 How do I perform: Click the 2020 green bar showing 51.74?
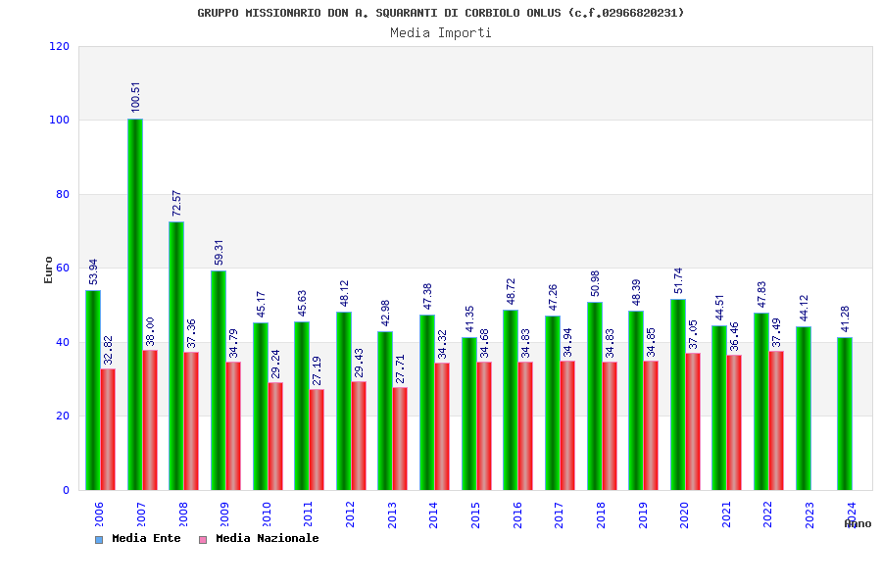coord(678,394)
